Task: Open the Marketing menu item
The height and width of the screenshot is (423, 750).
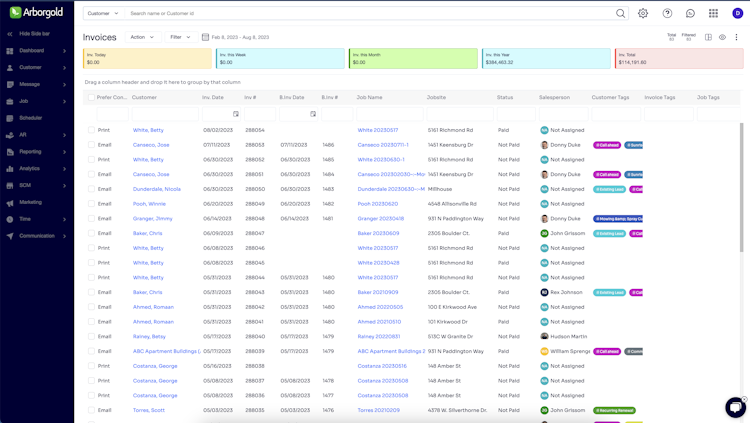Action: [x=31, y=202]
